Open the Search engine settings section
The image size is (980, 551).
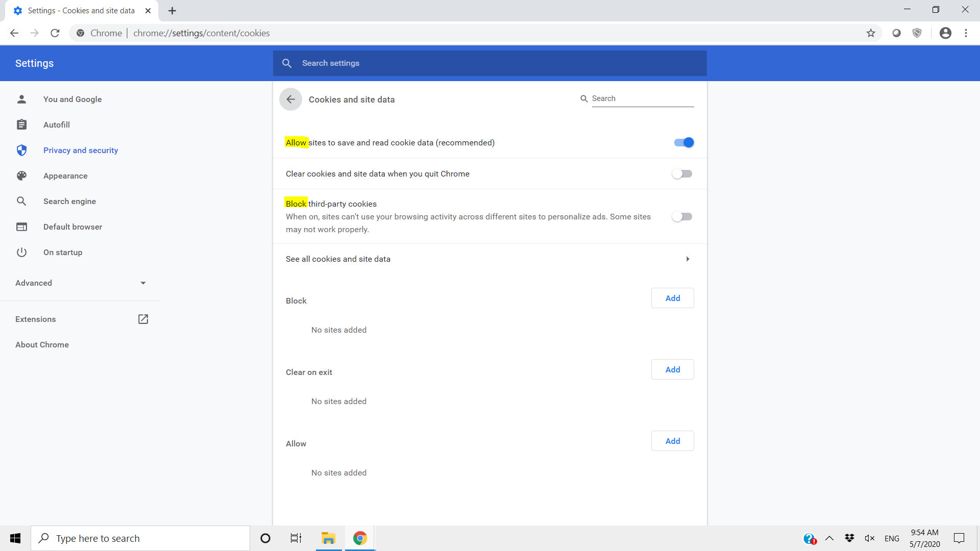coord(69,202)
